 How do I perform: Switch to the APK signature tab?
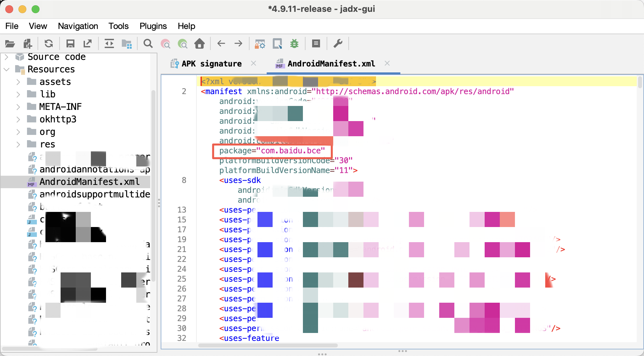click(211, 64)
